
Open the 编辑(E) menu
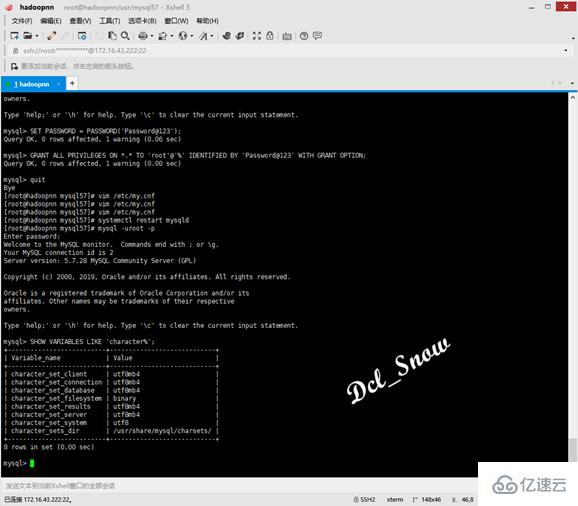(x=51, y=21)
